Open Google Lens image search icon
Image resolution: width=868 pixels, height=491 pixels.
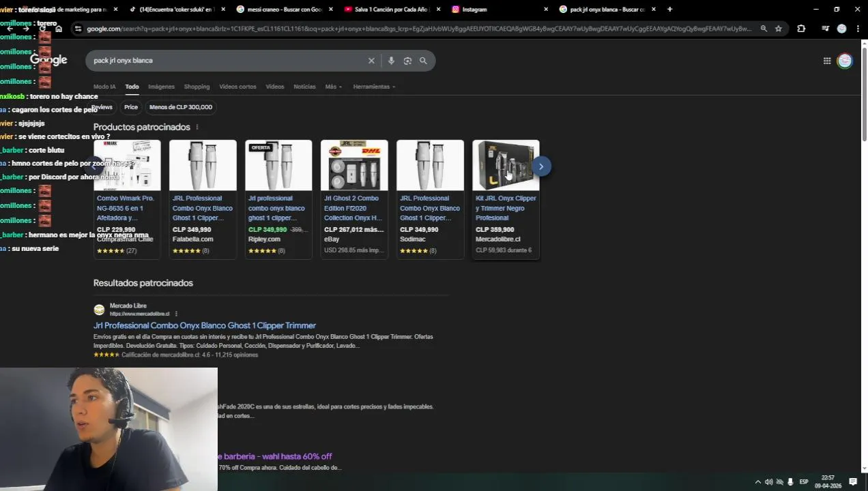pyautogui.click(x=407, y=61)
